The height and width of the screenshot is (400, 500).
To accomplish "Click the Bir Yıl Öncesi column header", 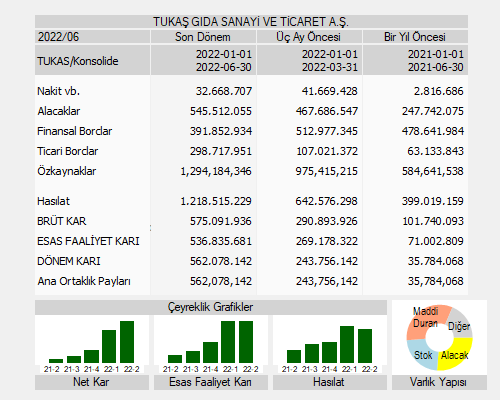I will 415,37.
